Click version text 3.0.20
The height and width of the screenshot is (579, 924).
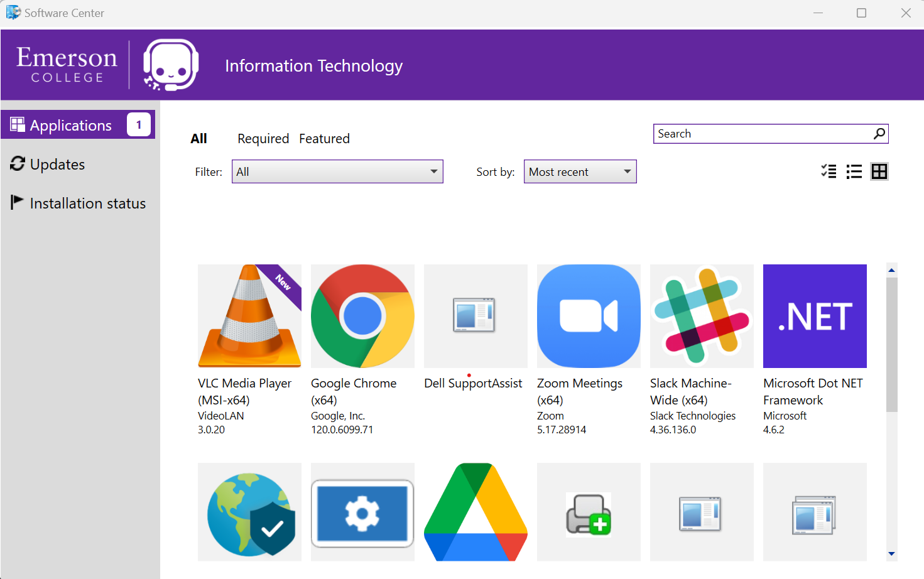pyautogui.click(x=211, y=430)
